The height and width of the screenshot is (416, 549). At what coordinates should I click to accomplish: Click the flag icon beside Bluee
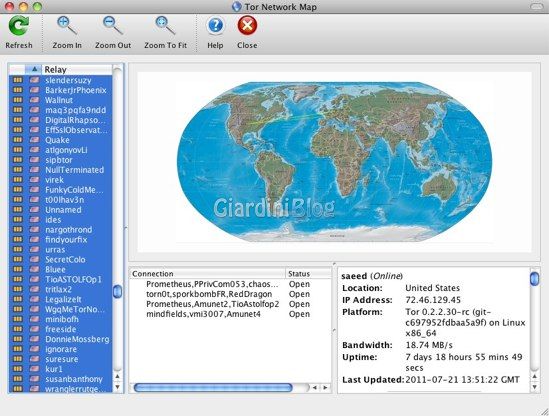[34, 270]
